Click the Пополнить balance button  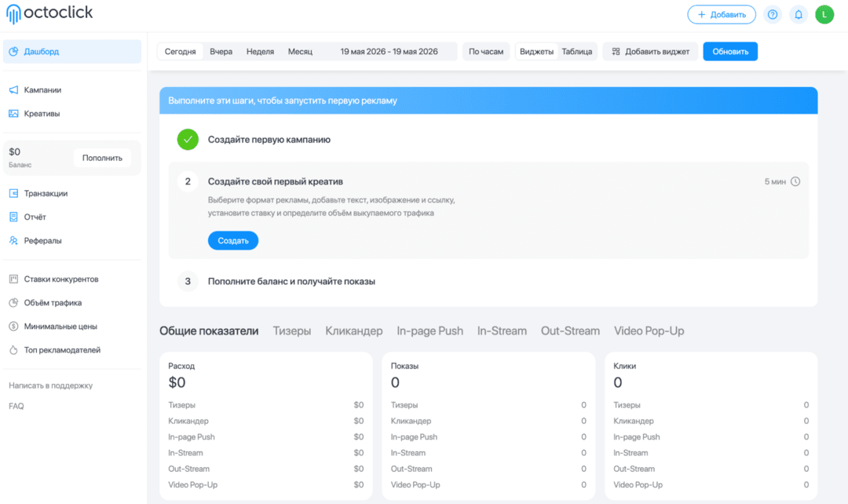[102, 158]
